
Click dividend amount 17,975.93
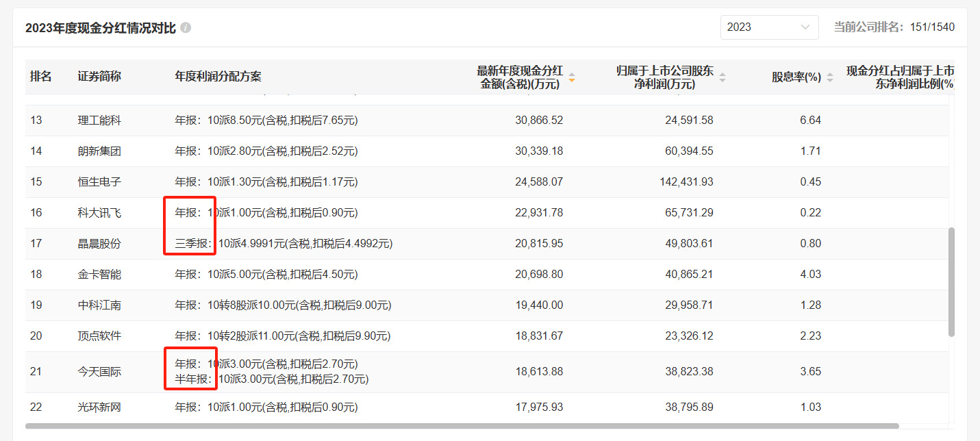click(x=539, y=407)
